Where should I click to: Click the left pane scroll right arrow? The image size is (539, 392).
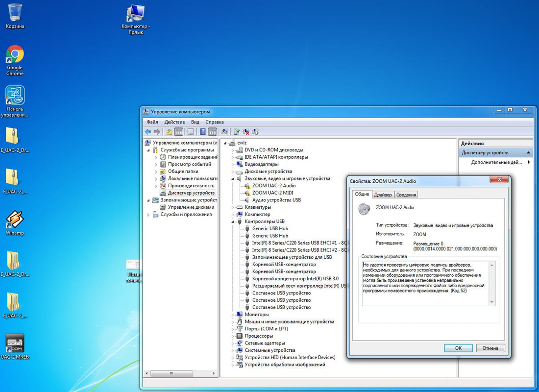(x=214, y=373)
